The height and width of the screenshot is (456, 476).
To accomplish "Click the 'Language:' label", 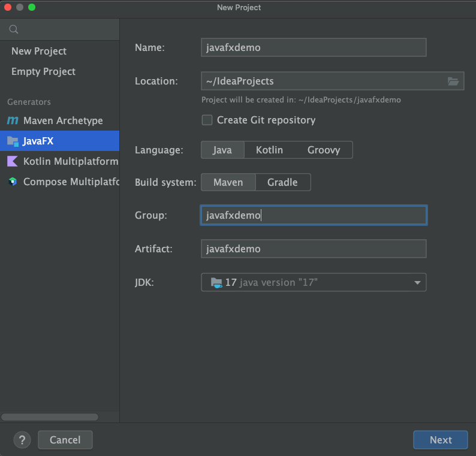I will (159, 150).
